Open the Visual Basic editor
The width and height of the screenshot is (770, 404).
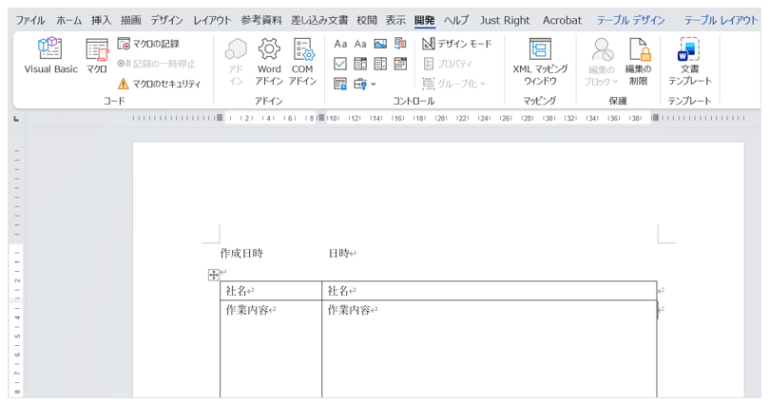pos(51,56)
